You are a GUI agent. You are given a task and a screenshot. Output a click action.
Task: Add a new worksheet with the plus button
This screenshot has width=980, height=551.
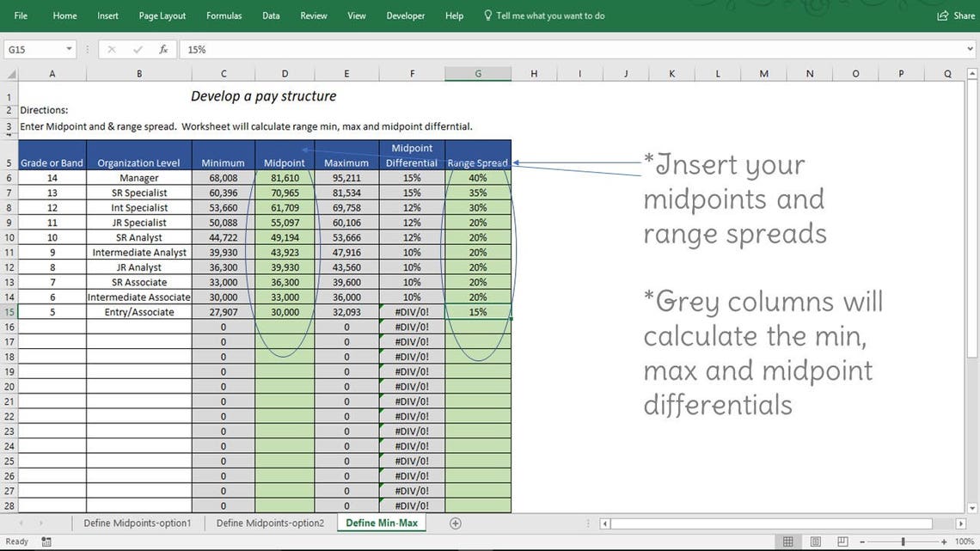[x=456, y=523]
